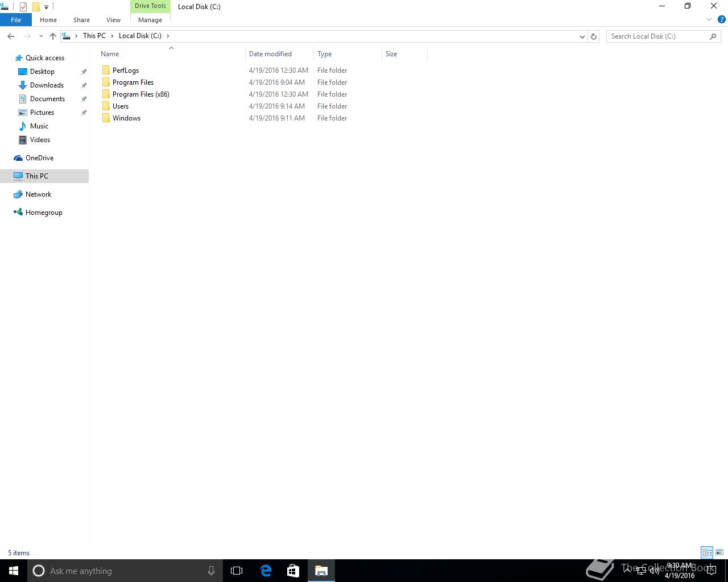The width and height of the screenshot is (728, 582).
Task: Open the Manage ribbon tab
Action: tap(150, 20)
